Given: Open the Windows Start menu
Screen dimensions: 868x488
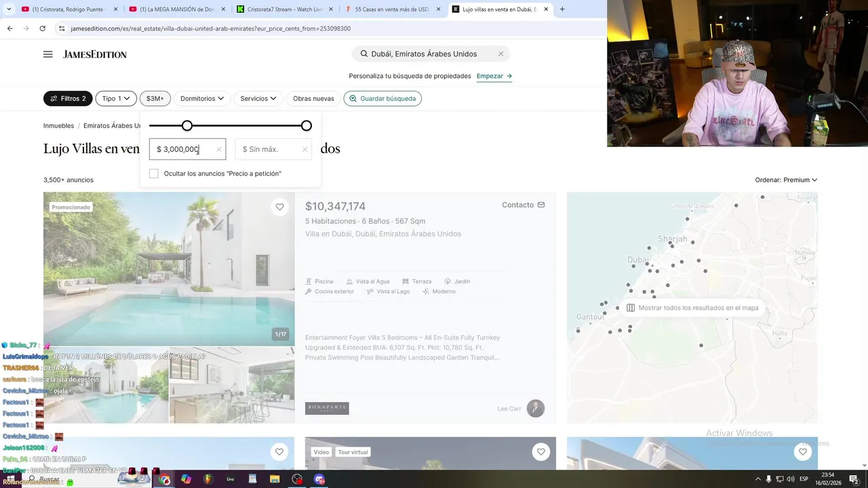Looking at the screenshot, I should click(x=10, y=479).
